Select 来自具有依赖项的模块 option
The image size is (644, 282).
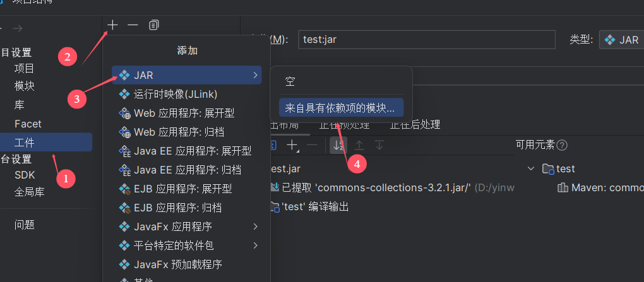341,107
